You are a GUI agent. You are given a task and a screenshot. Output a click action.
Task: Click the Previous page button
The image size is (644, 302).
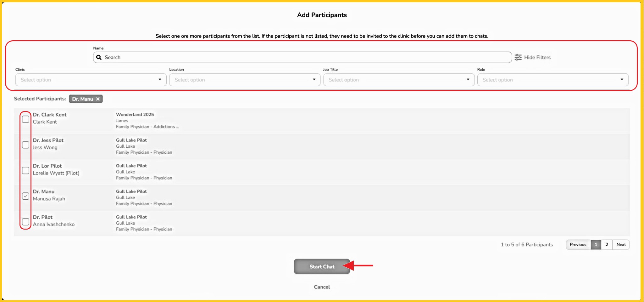click(x=578, y=245)
